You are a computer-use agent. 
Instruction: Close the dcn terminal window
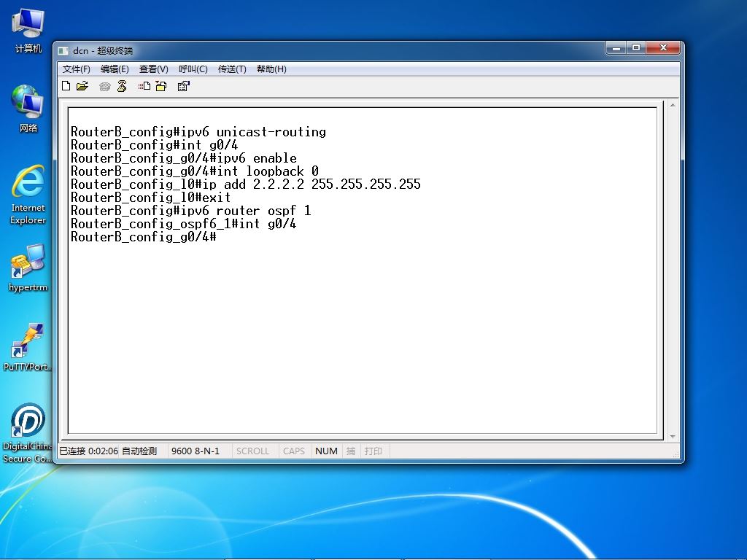663,47
